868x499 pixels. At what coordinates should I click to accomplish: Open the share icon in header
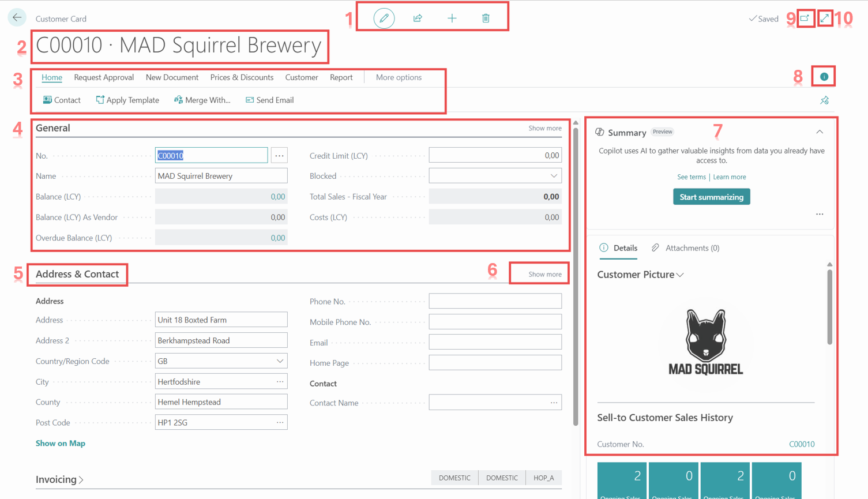(x=418, y=18)
